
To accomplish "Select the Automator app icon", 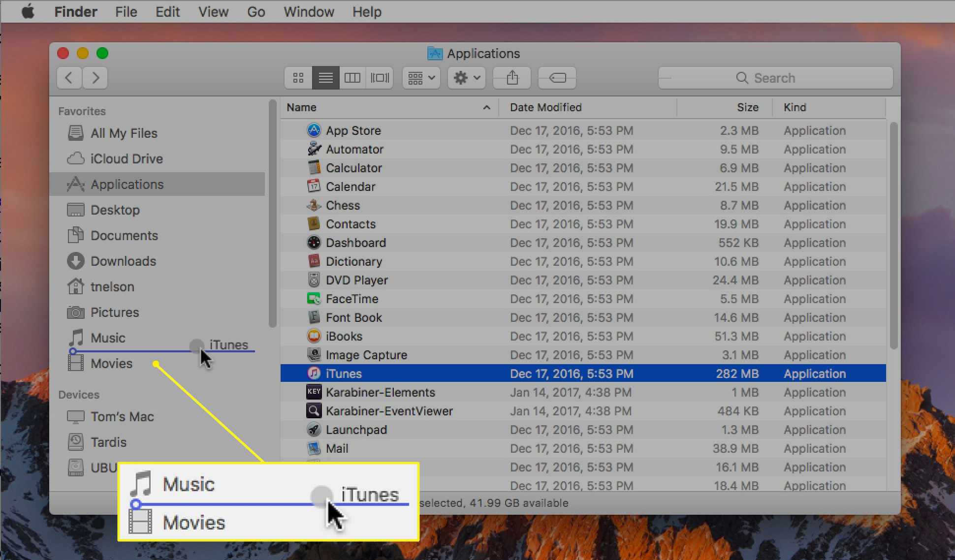I will [314, 149].
